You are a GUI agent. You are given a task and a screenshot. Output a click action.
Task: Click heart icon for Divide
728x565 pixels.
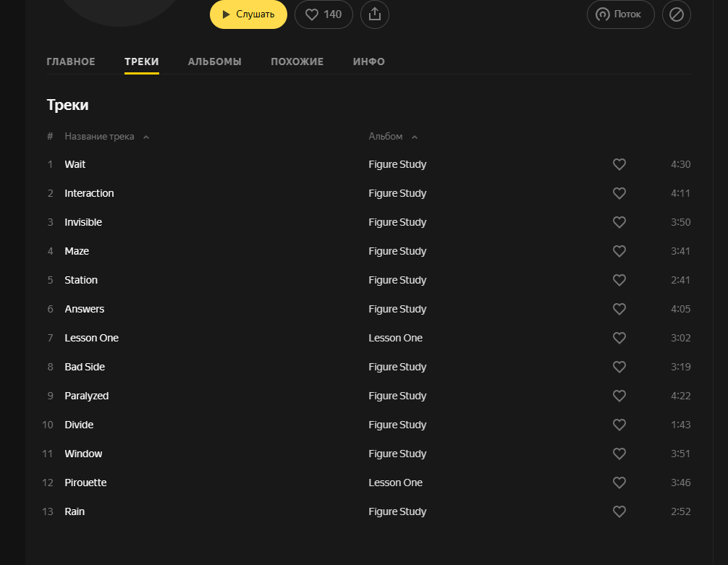tap(619, 425)
